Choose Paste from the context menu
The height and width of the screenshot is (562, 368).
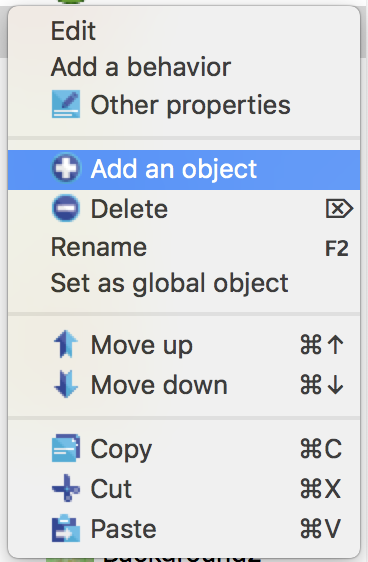coord(184,529)
